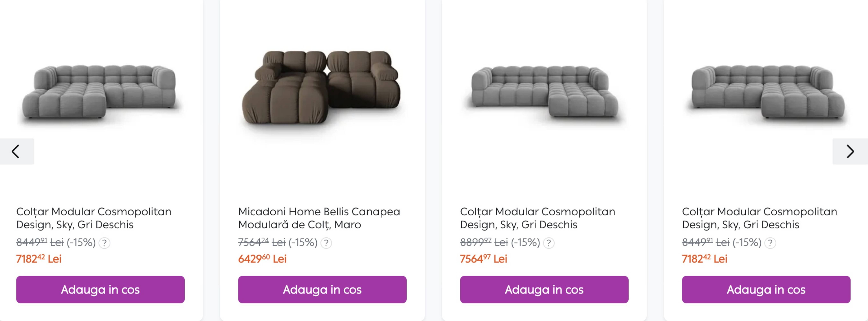
Task: Open the gray sofa image with the left chaise
Action: click(100, 91)
